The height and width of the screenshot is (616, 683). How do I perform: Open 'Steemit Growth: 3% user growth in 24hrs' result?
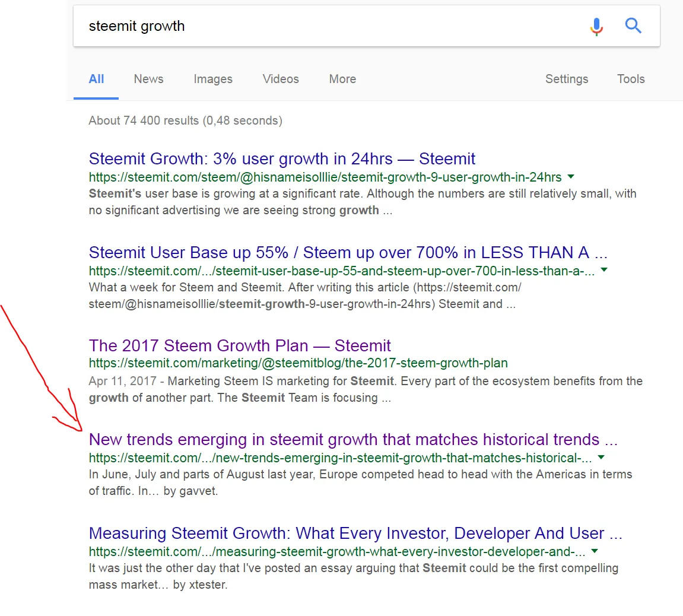[282, 158]
